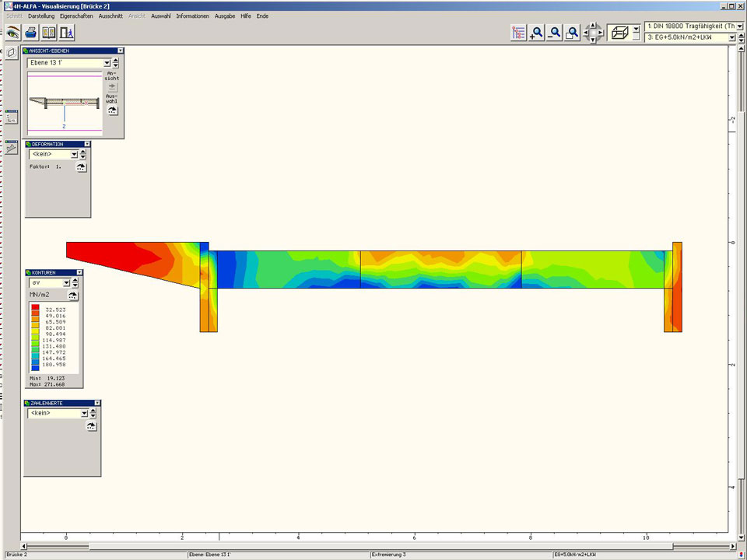Open the DIN 18800 Tragfähigkeit dropdown
The width and height of the screenshot is (747, 560).
[x=739, y=26]
